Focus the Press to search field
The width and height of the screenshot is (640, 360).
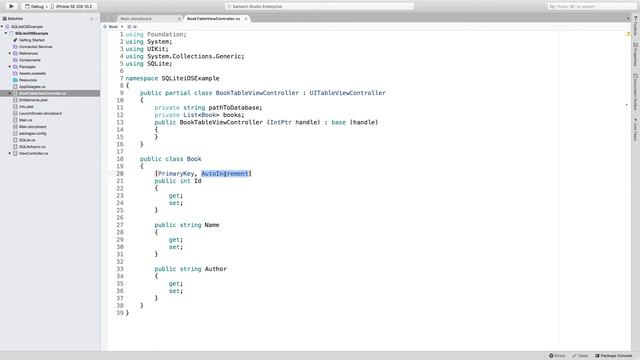point(591,7)
